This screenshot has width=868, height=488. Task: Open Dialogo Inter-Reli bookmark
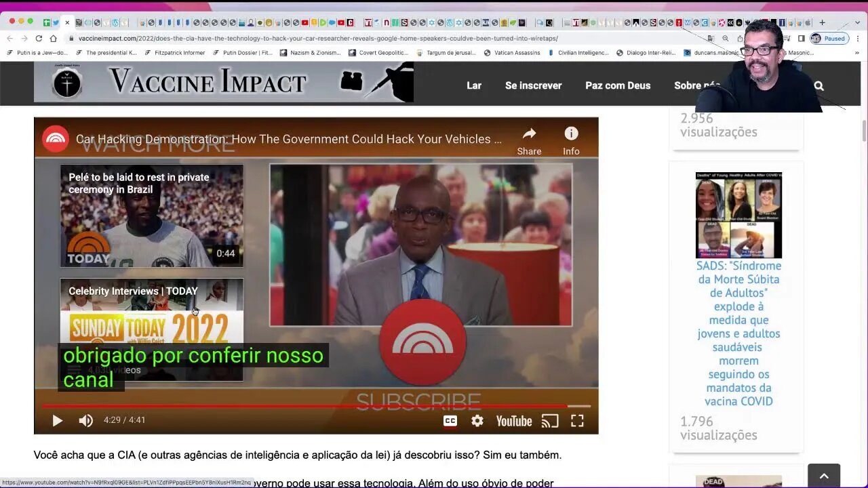pos(646,53)
